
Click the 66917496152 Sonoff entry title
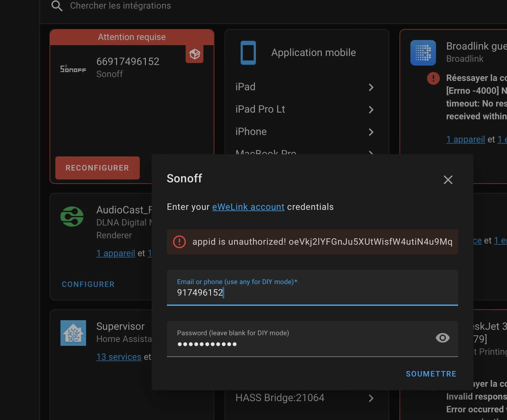click(128, 61)
